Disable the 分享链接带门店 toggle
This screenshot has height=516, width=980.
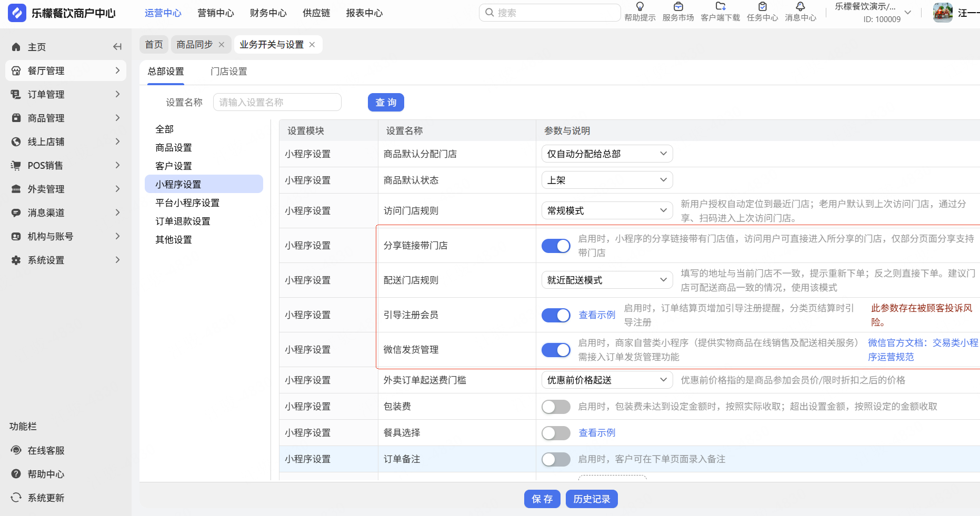(556, 246)
